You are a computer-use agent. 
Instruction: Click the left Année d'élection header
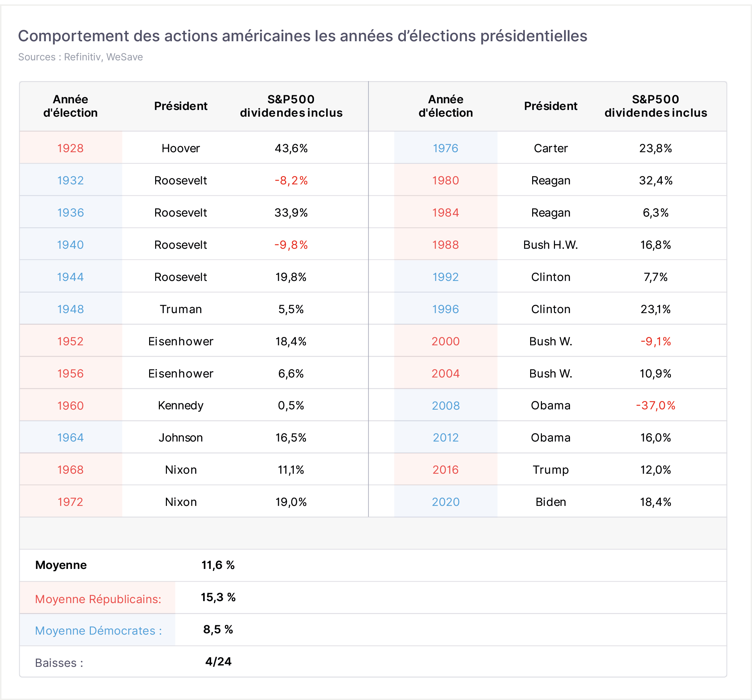point(70,106)
